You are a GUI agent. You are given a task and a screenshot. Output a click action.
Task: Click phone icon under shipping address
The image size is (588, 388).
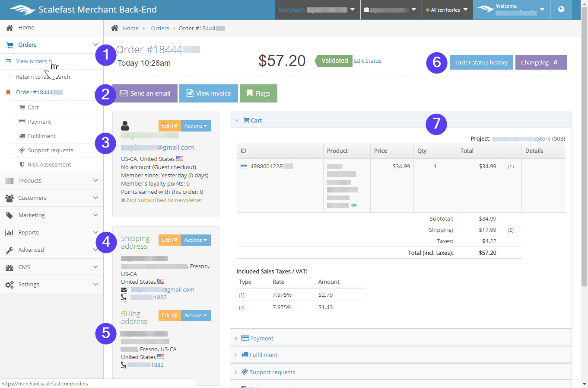click(x=124, y=298)
